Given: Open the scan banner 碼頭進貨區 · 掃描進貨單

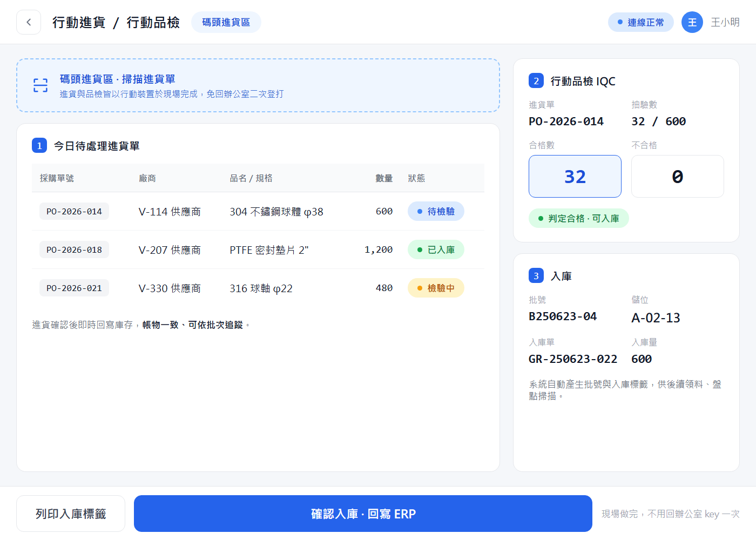Looking at the screenshot, I should tap(258, 85).
